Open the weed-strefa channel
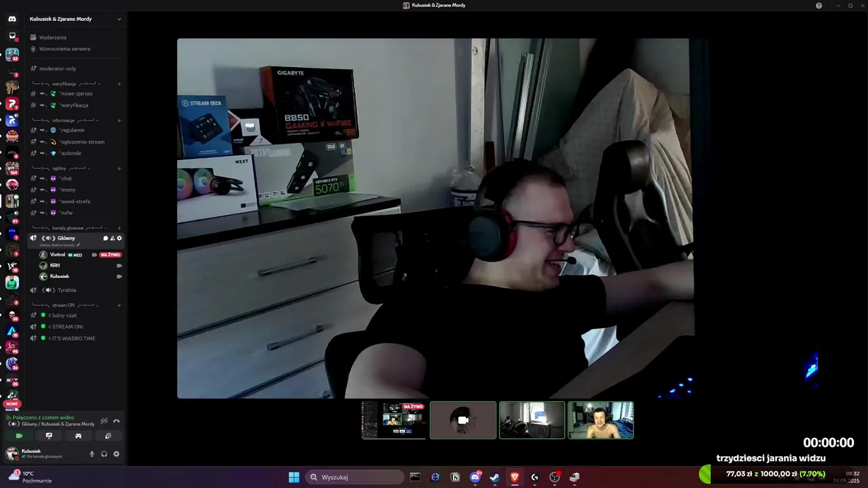This screenshot has height=488, width=868. (x=75, y=201)
